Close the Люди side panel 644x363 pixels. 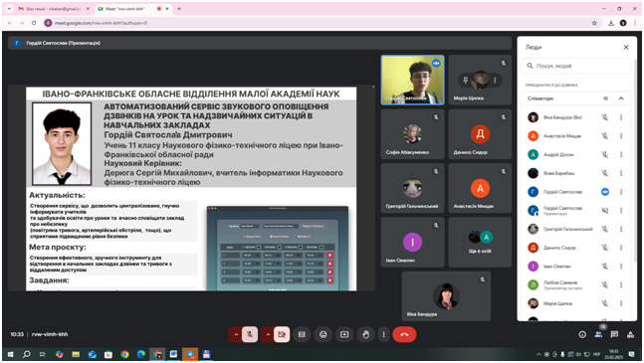[x=626, y=47]
